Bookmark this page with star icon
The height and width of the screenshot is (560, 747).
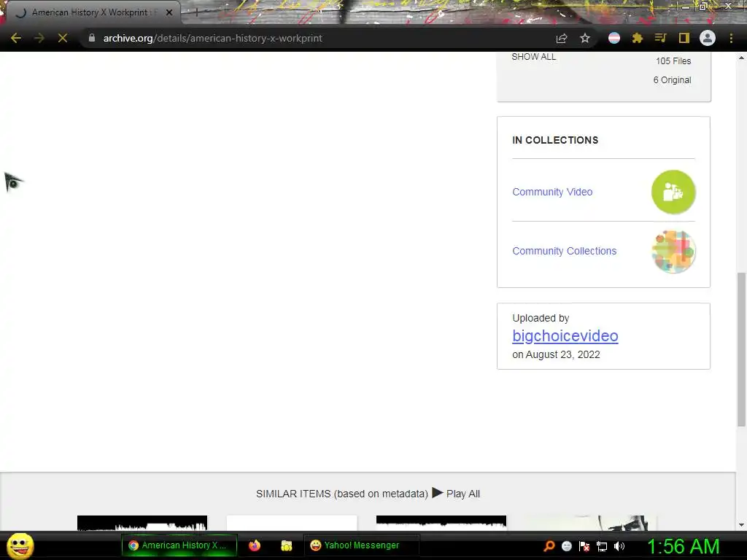coord(585,38)
